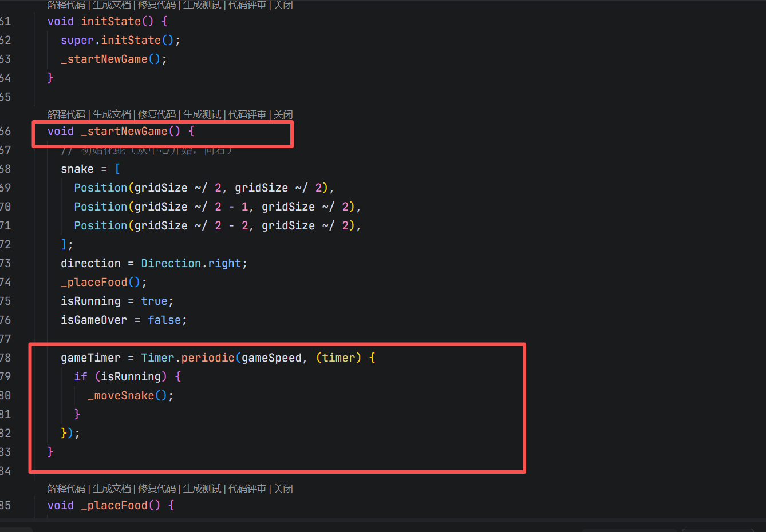Click Position on the line without subtraction
Image resolution: width=766 pixels, height=532 pixels.
101,188
